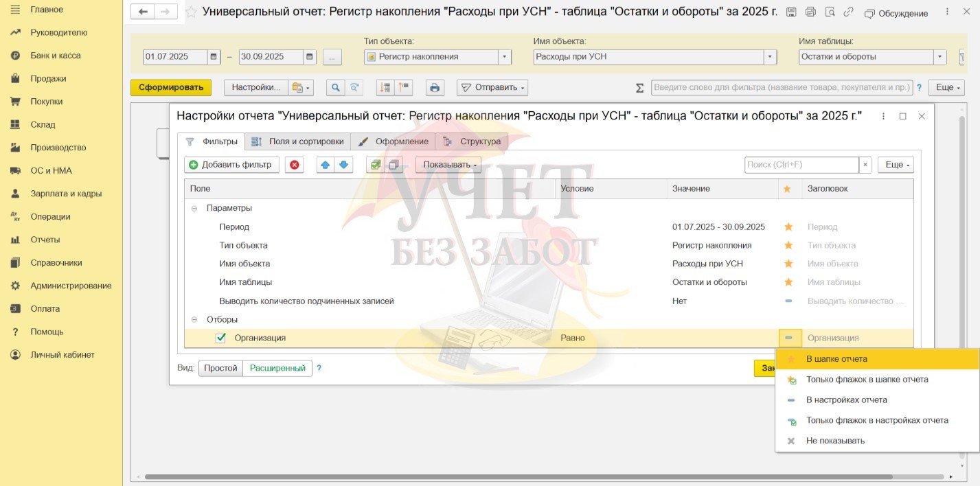
Task: Add report to favorites star icon
Action: click(192, 12)
